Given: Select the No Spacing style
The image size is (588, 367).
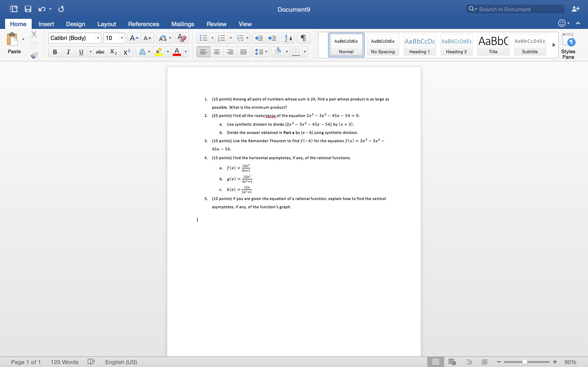Looking at the screenshot, I should point(382,44).
